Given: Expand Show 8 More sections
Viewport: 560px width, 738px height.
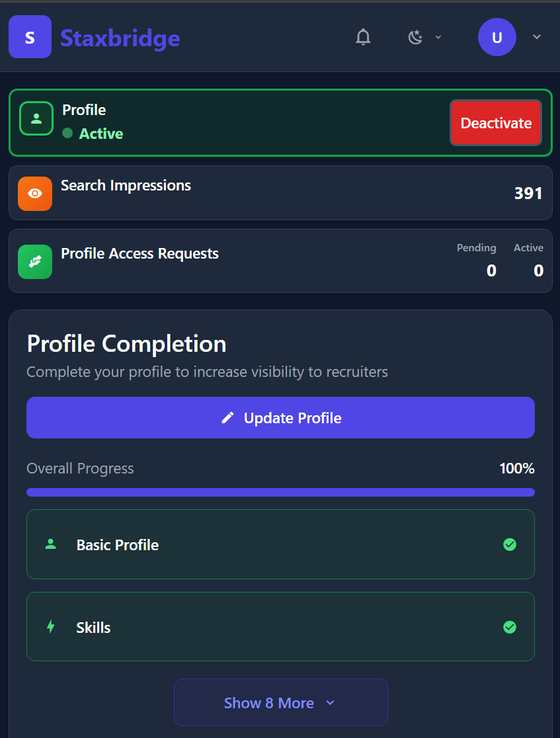Looking at the screenshot, I should [280, 702].
